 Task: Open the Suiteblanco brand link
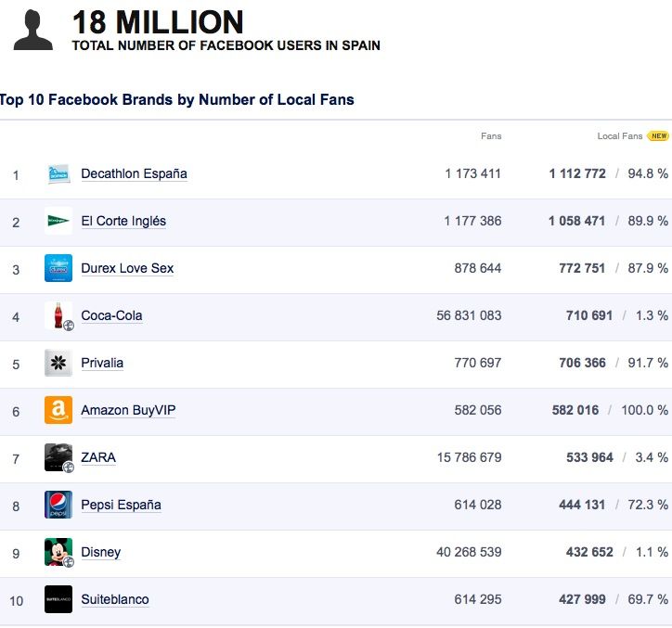115,599
